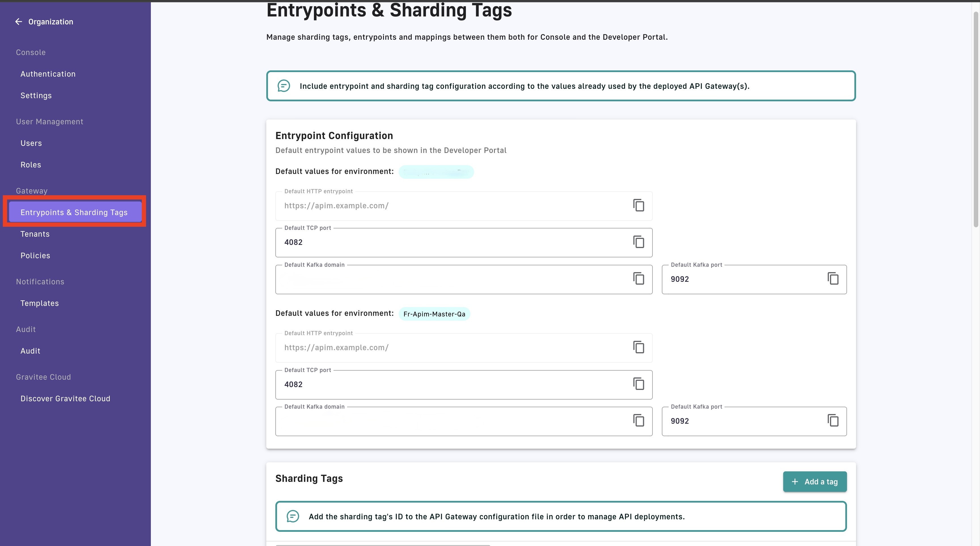
Task: Copy Fr-Apim-Master-Qa Default TCP port value
Action: [638, 384]
